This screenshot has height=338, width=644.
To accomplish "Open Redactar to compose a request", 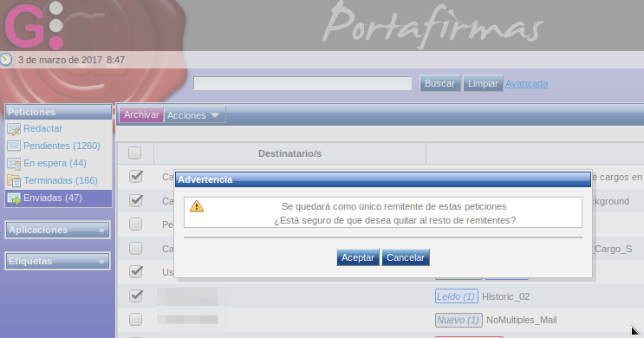I will click(42, 128).
